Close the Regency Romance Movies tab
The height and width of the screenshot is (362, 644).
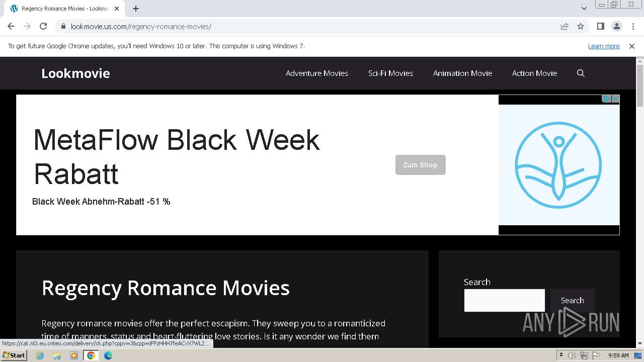tap(117, 9)
